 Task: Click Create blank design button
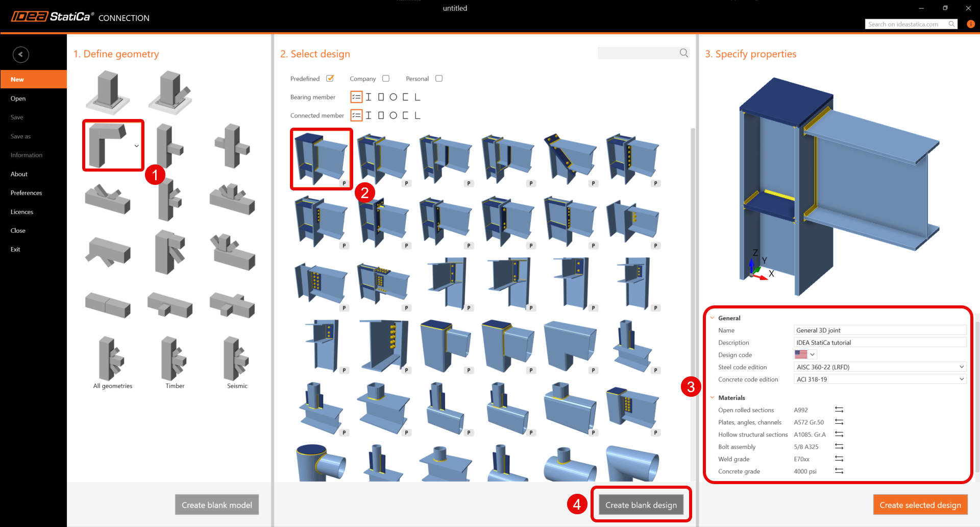(641, 505)
